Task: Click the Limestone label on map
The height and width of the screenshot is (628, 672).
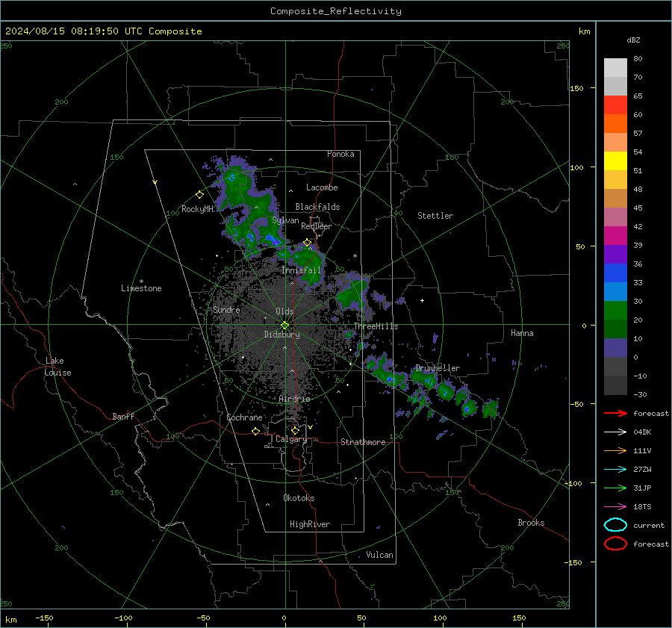Action: 141,288
